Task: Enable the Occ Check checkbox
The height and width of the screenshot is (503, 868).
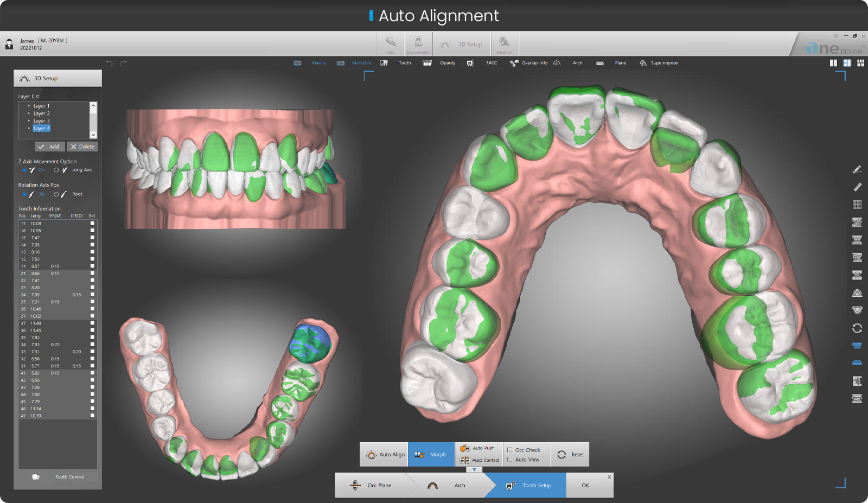Action: click(x=510, y=449)
